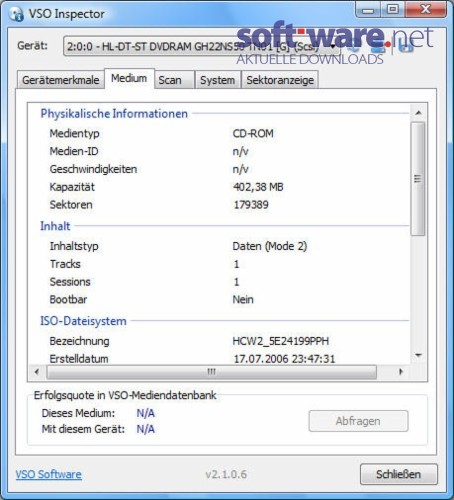Click the Medientyp label
The height and width of the screenshot is (500, 454).
[x=75, y=133]
